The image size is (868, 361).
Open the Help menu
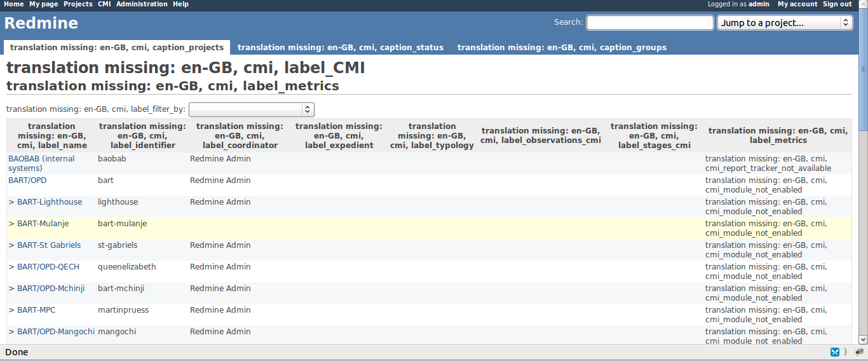tap(180, 4)
